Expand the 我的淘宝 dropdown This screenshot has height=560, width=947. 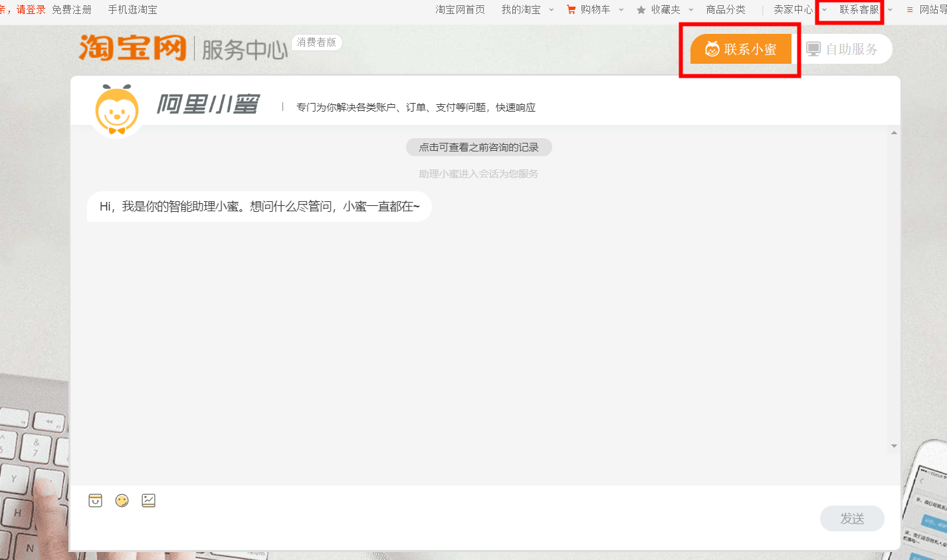click(x=522, y=9)
